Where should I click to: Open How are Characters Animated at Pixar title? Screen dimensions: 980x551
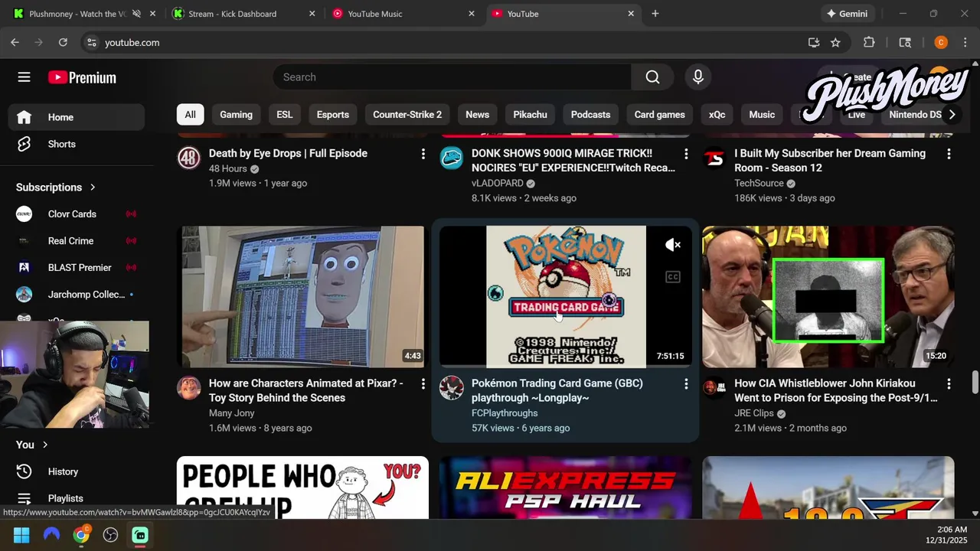305,390
